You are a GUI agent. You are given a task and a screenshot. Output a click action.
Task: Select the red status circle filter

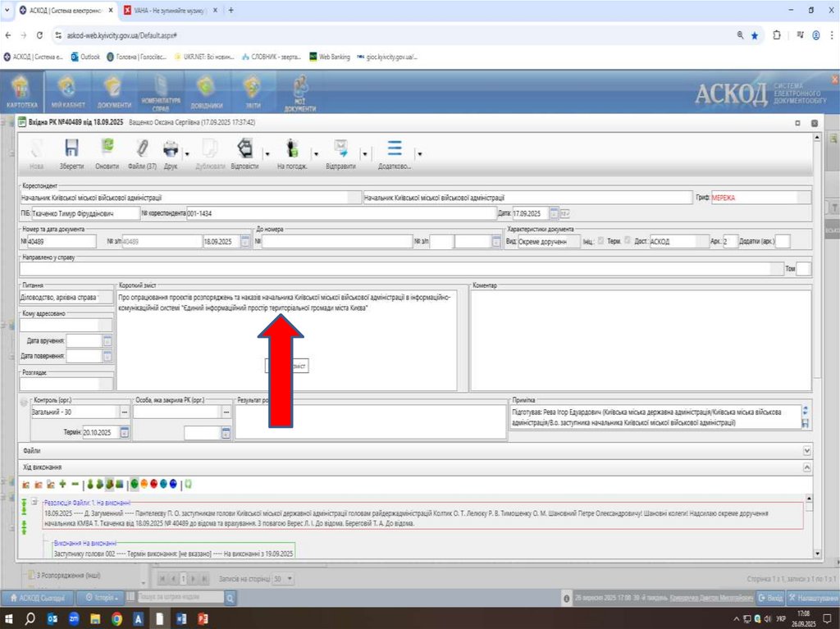pyautogui.click(x=153, y=485)
